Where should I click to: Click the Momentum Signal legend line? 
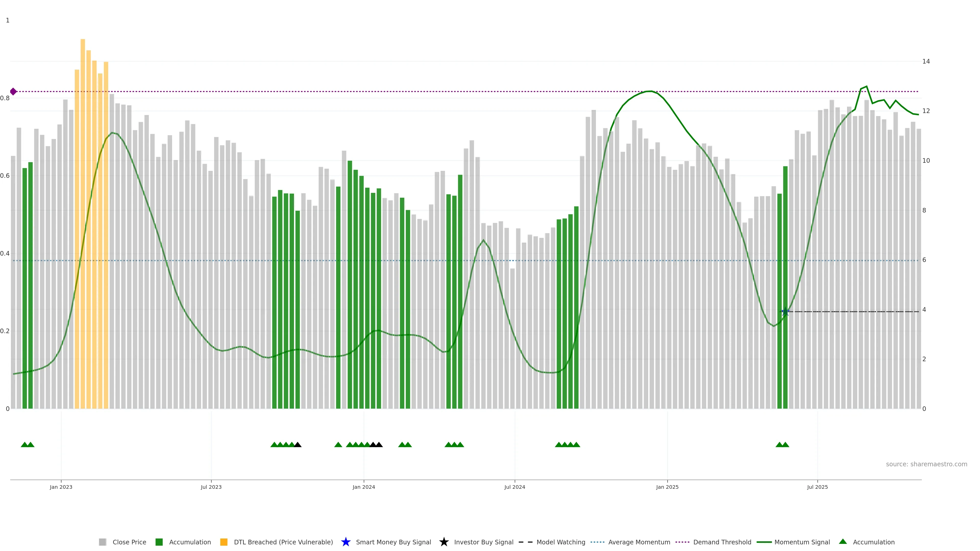pyautogui.click(x=764, y=542)
